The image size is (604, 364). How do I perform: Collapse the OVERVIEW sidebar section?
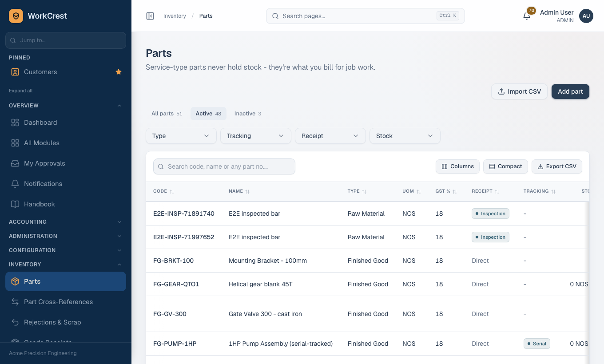tap(66, 106)
